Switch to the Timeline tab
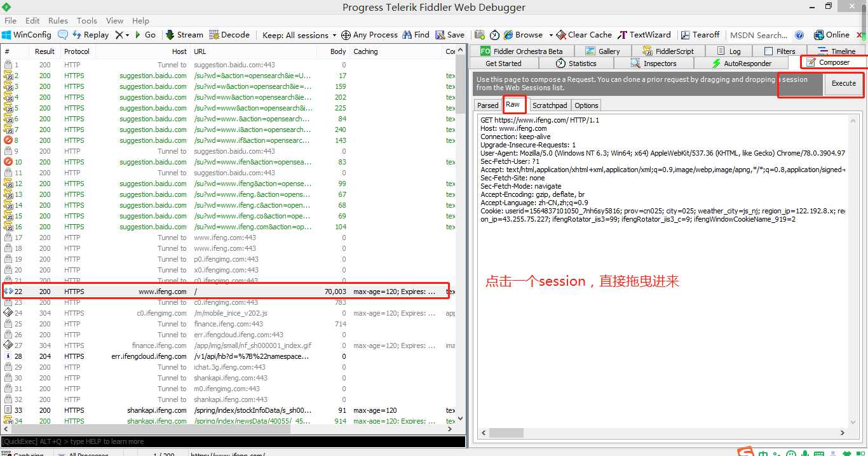The height and width of the screenshot is (456, 868). [x=837, y=51]
